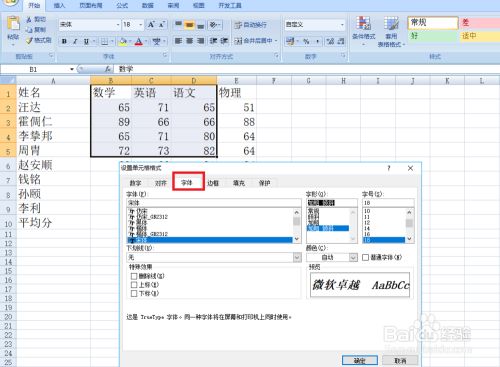
Task: Click the font name input field in the dialog
Action: 214,203
